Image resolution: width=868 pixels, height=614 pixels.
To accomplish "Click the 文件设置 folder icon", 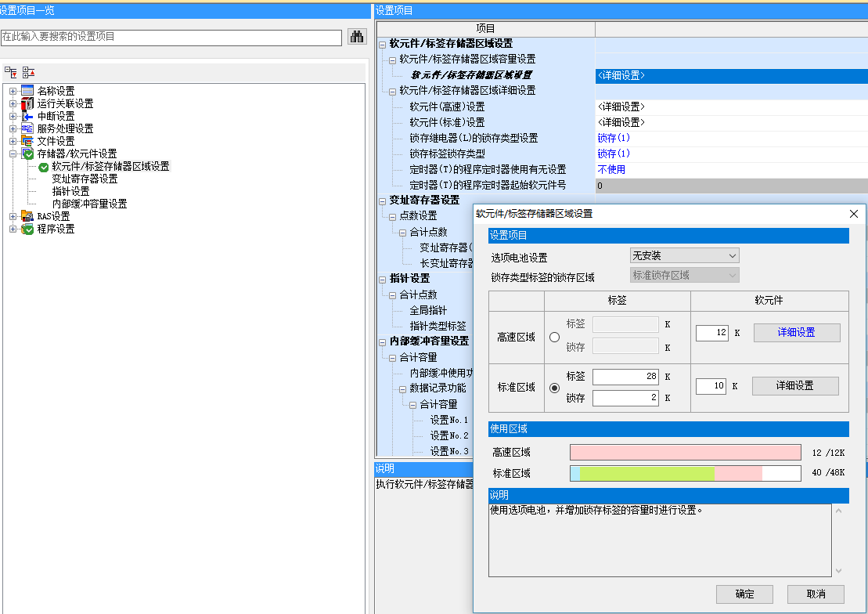I will 27,141.
